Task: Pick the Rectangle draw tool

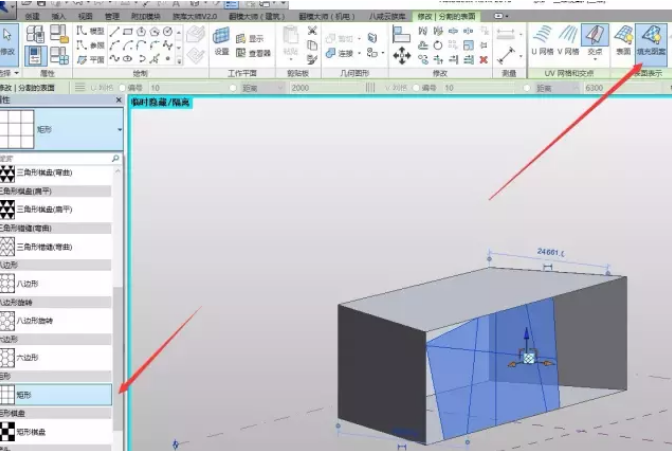Action: click(x=128, y=32)
